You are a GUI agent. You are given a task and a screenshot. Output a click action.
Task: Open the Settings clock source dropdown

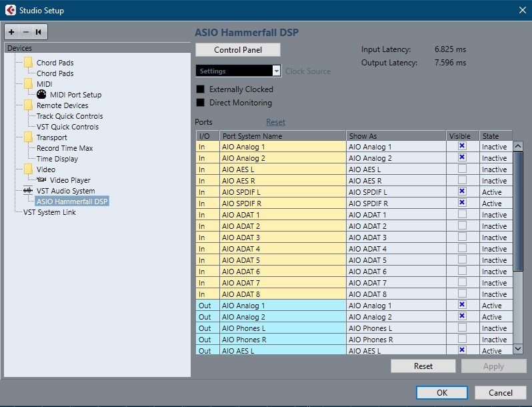(x=238, y=71)
